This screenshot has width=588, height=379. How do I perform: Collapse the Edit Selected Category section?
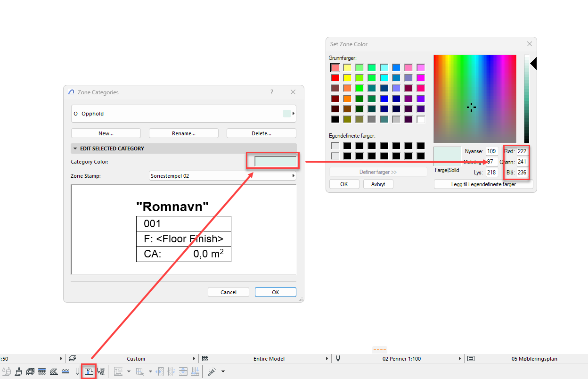pos(75,148)
